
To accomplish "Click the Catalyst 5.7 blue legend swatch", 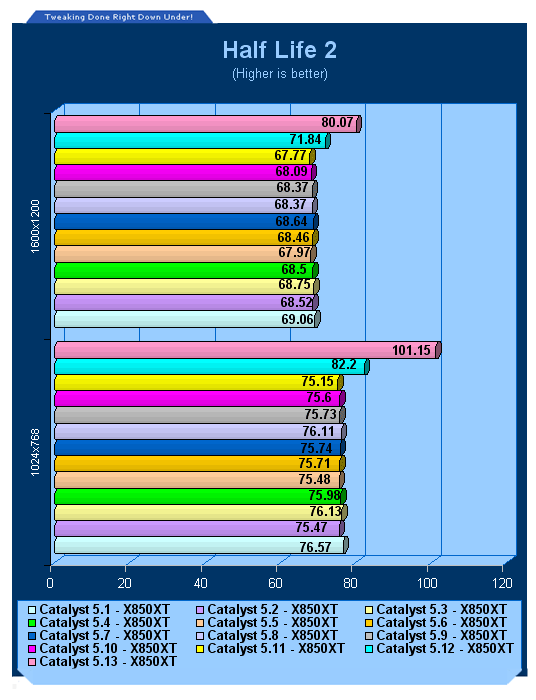I will 32,636.
